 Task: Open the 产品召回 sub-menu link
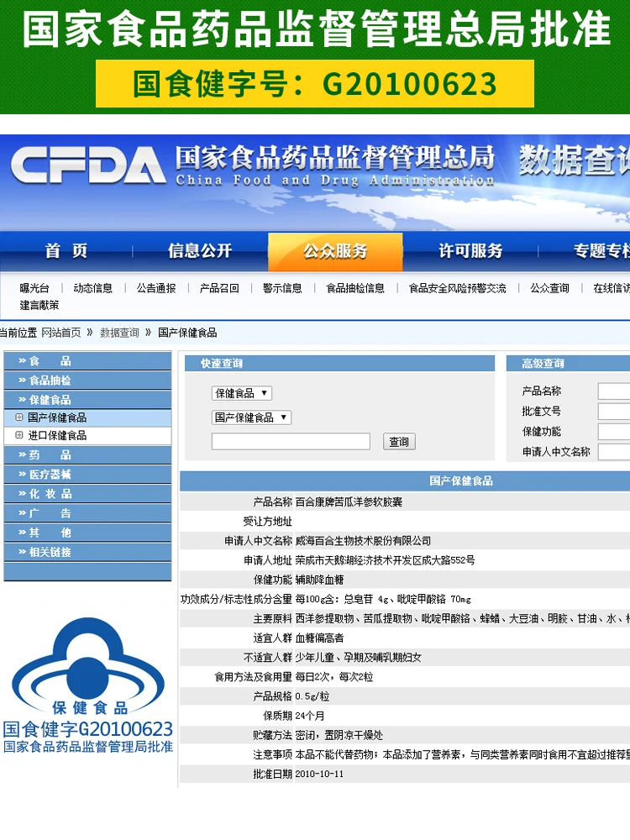[x=219, y=288]
